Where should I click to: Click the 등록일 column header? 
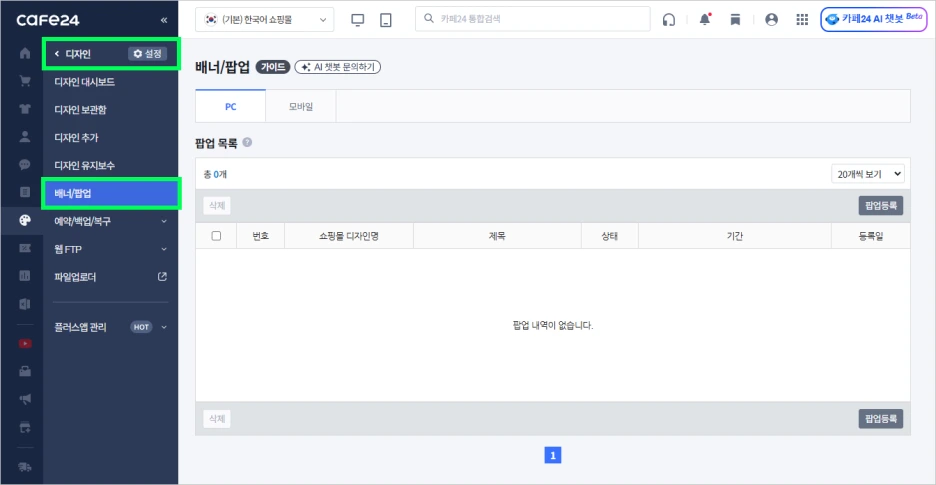point(870,236)
